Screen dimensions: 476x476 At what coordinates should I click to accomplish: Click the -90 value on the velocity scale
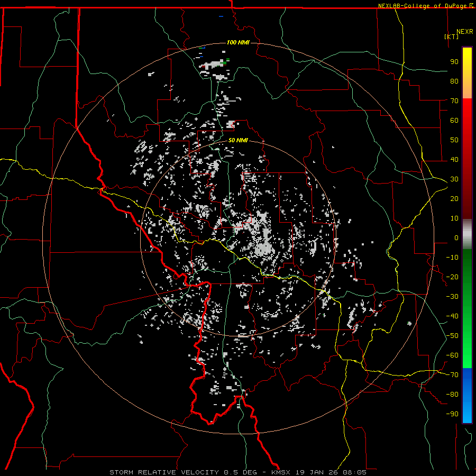point(452,414)
